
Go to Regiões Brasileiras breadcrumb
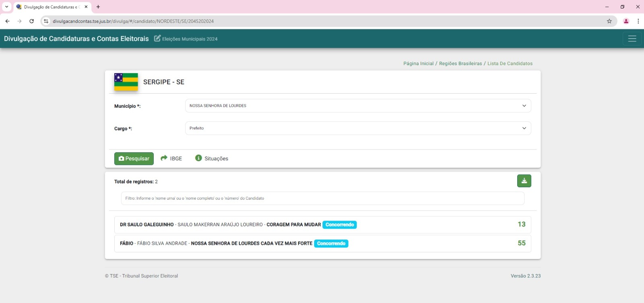click(x=460, y=63)
